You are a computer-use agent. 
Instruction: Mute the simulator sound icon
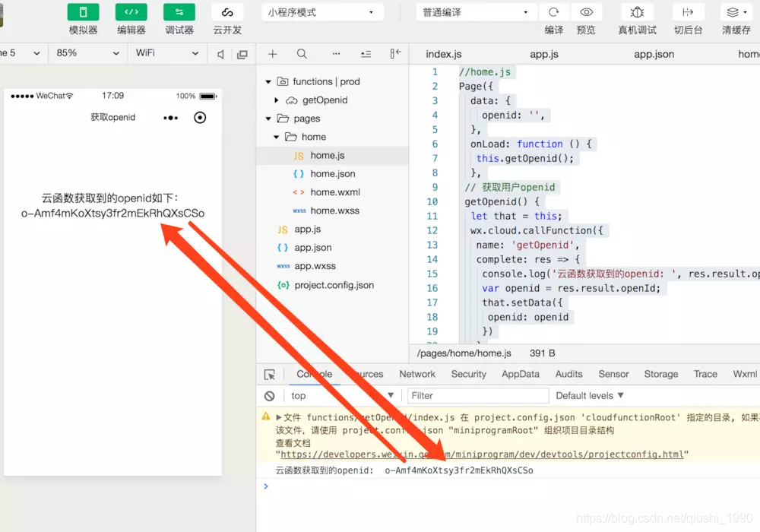221,54
